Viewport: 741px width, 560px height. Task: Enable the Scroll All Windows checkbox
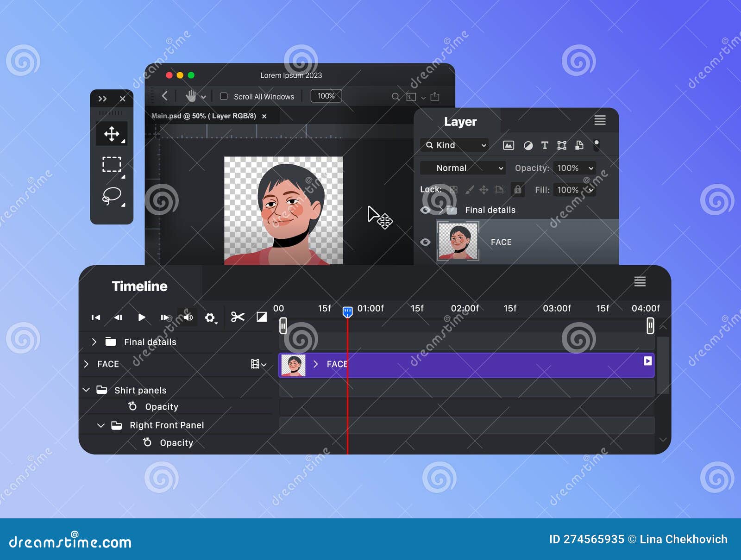224,96
